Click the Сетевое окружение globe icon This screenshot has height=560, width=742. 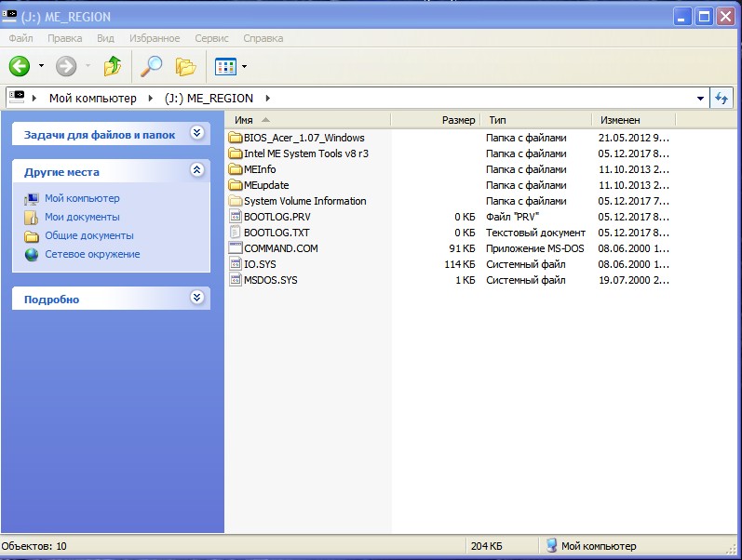[32, 255]
